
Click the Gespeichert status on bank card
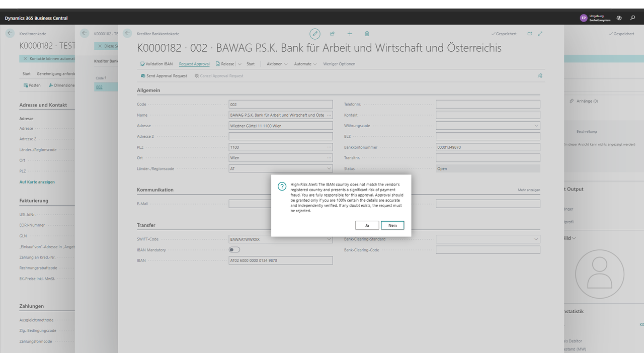point(504,34)
